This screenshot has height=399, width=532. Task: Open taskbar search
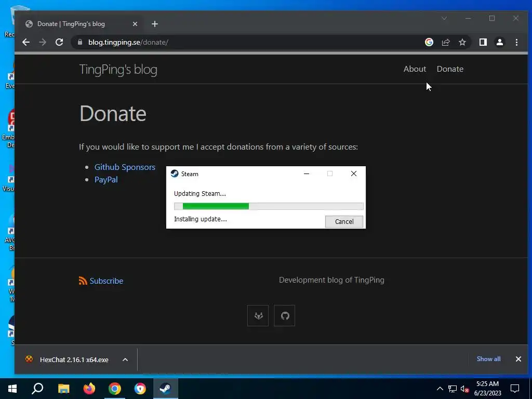37,389
